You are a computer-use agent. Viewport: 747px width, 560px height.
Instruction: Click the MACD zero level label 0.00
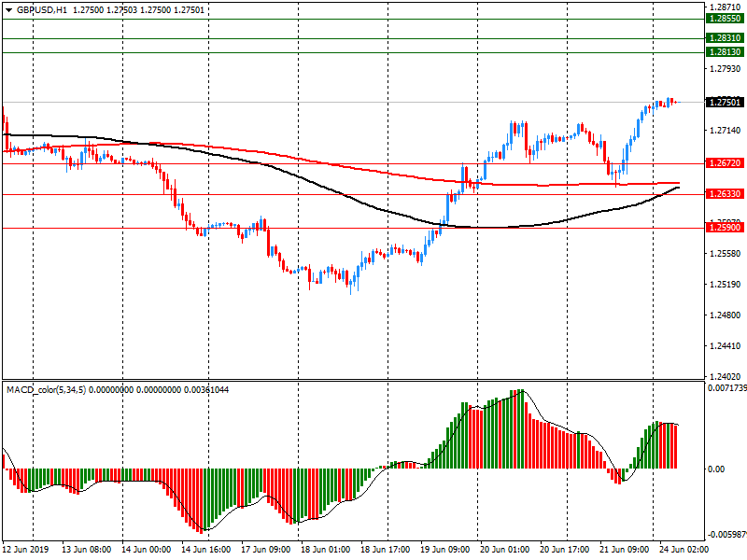pos(716,469)
